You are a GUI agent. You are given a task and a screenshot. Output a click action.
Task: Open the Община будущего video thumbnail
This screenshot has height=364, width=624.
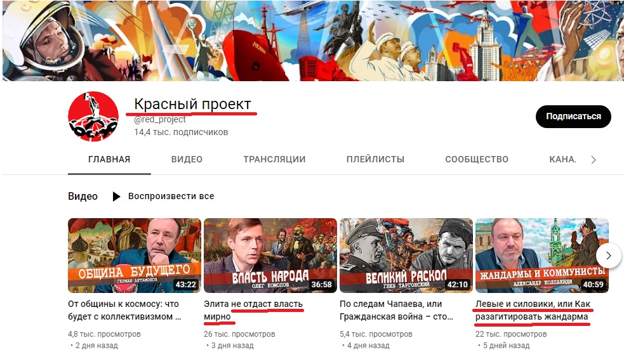(134, 256)
